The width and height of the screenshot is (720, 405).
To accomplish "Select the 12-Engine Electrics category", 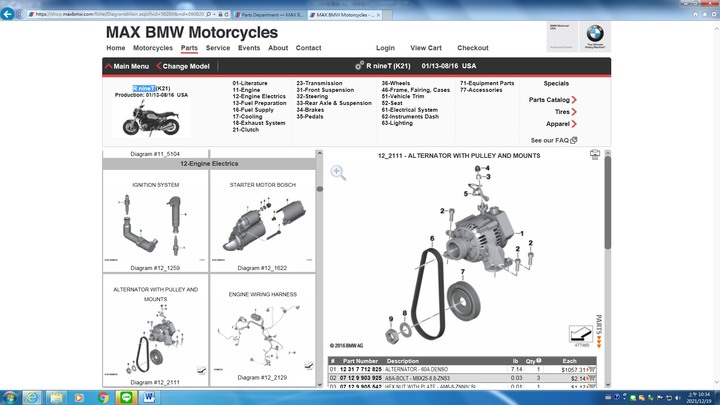I will point(259,96).
